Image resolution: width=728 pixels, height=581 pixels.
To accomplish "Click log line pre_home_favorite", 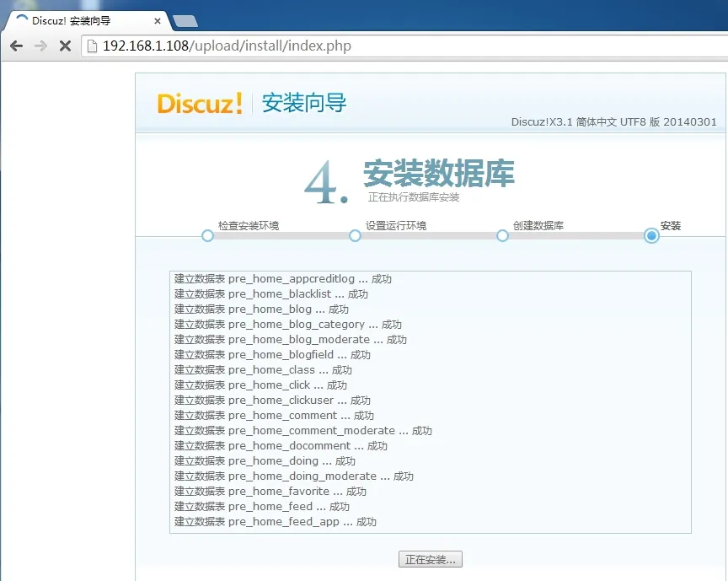I will [x=270, y=492].
